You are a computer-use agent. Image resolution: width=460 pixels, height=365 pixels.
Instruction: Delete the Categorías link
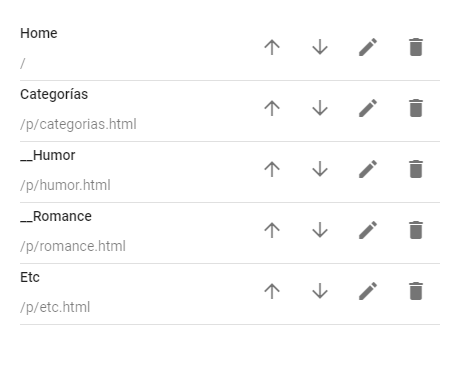pos(416,108)
